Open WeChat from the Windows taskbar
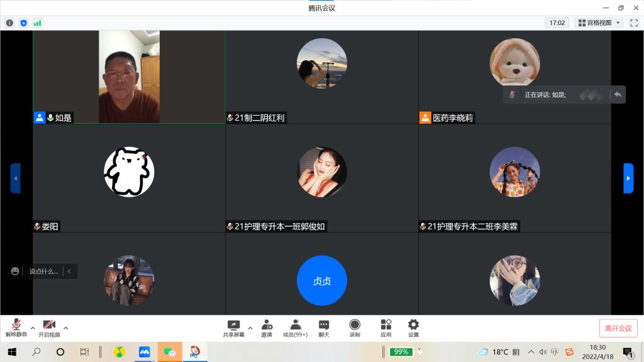 tap(169, 352)
